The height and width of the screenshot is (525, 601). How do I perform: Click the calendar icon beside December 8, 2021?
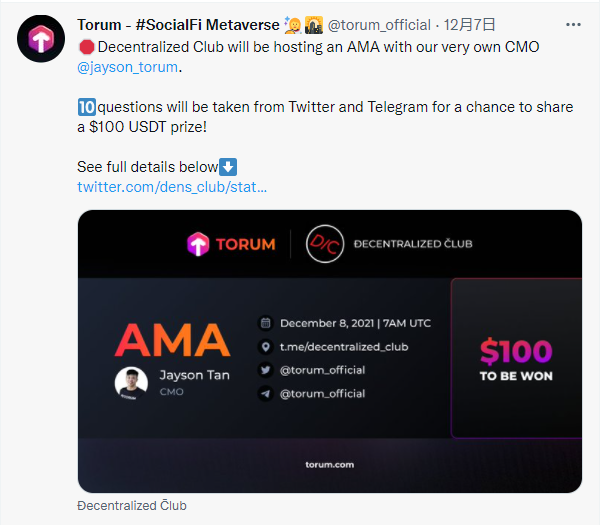pos(265,323)
